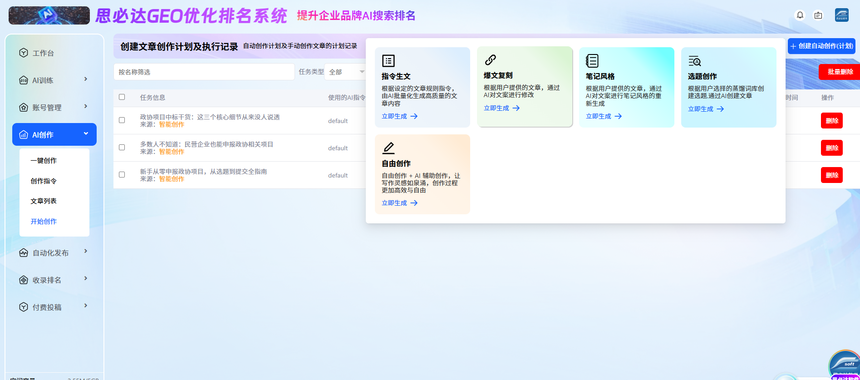This screenshot has height=380, width=860.
Task: Open the user avatar in header
Action: pyautogui.click(x=841, y=15)
